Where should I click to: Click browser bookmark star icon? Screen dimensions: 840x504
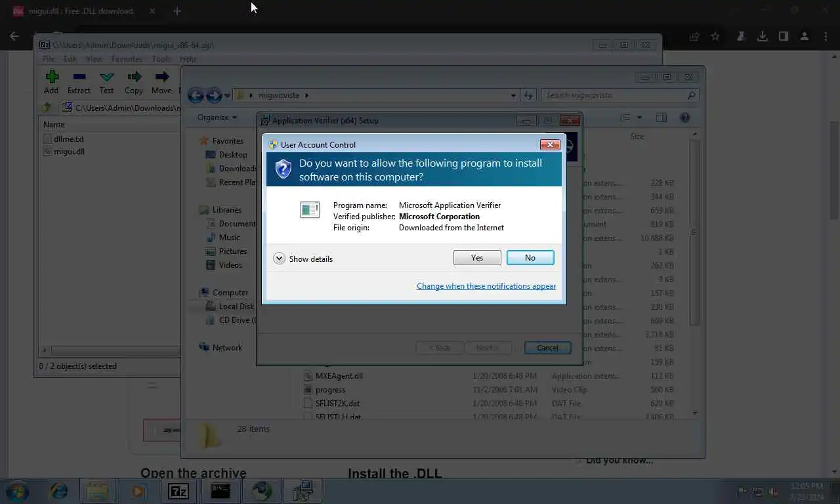[715, 37]
